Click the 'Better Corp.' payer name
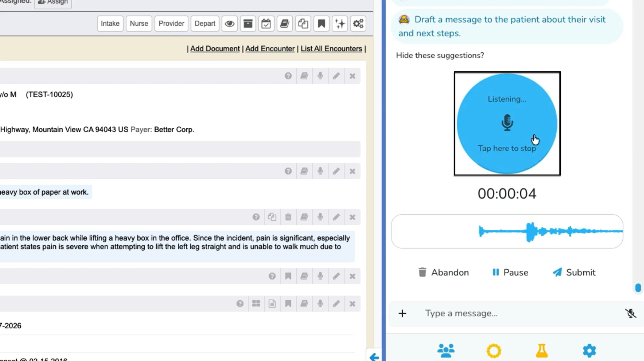This screenshot has height=361, width=644. pos(174,130)
